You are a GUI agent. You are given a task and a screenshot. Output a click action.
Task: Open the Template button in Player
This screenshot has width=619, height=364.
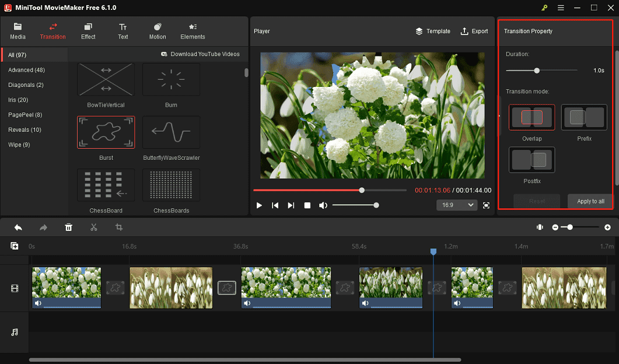click(x=433, y=31)
